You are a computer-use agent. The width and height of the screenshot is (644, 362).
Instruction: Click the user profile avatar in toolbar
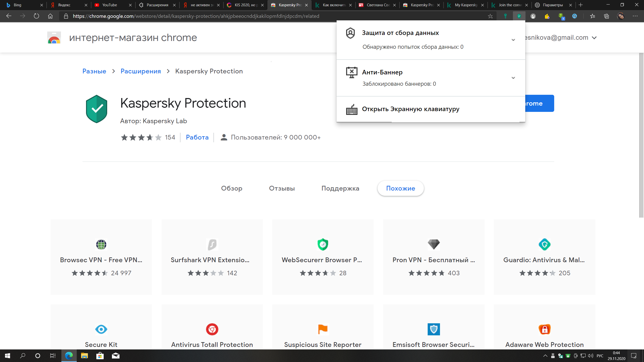tap(621, 16)
